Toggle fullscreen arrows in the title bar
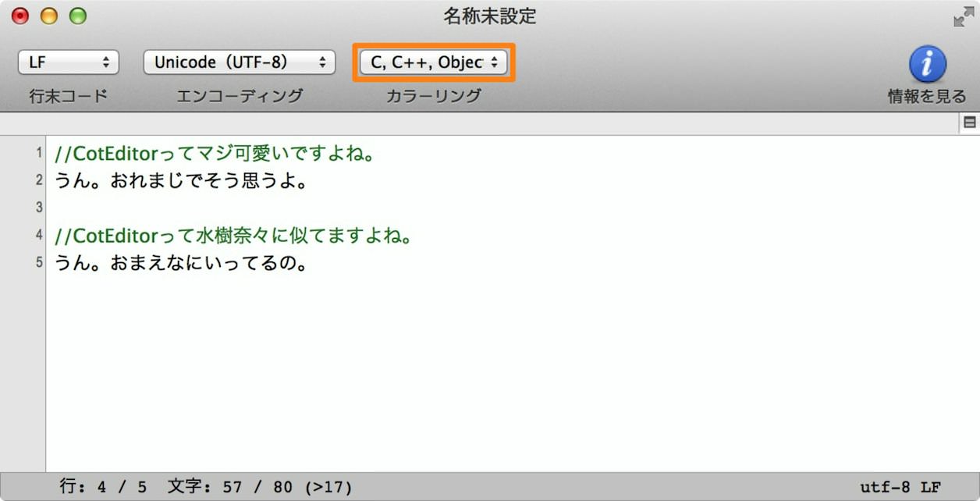The height and width of the screenshot is (501, 980). tap(964, 16)
